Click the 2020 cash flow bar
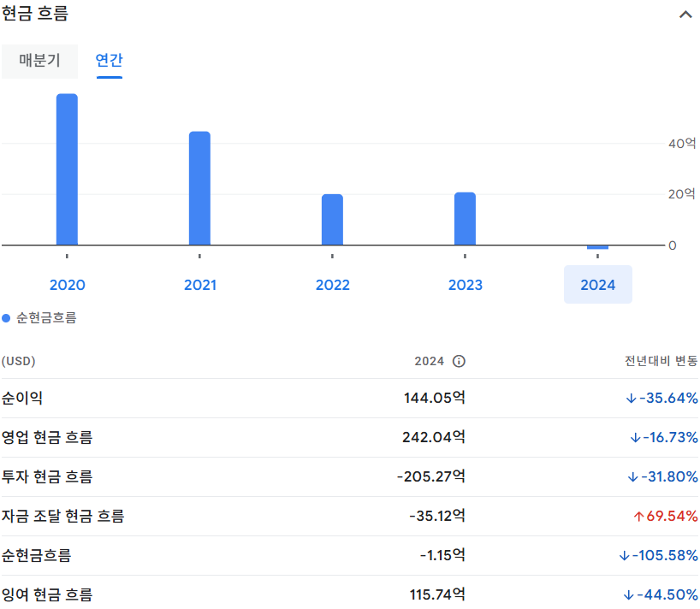The height and width of the screenshot is (609, 700). 67,169
